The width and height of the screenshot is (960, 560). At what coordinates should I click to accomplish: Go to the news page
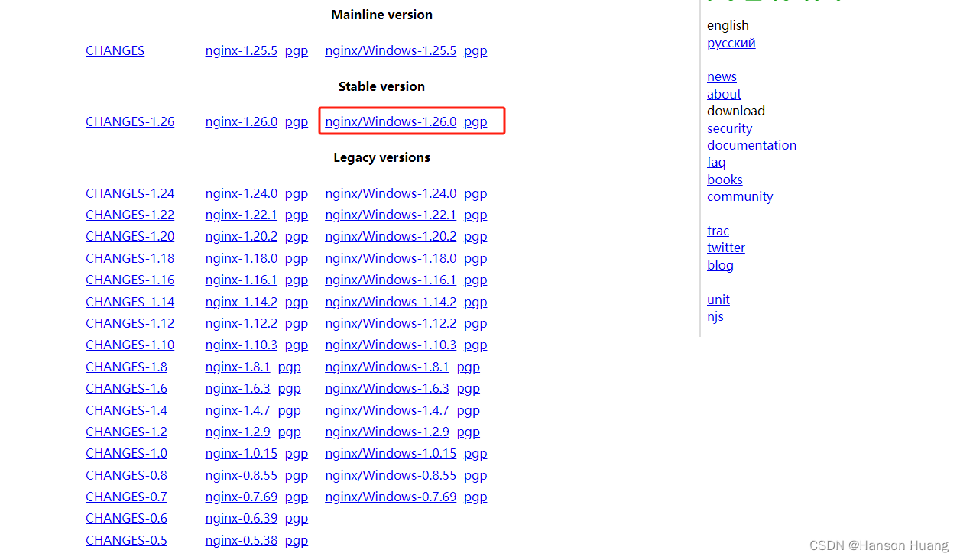[x=722, y=76]
